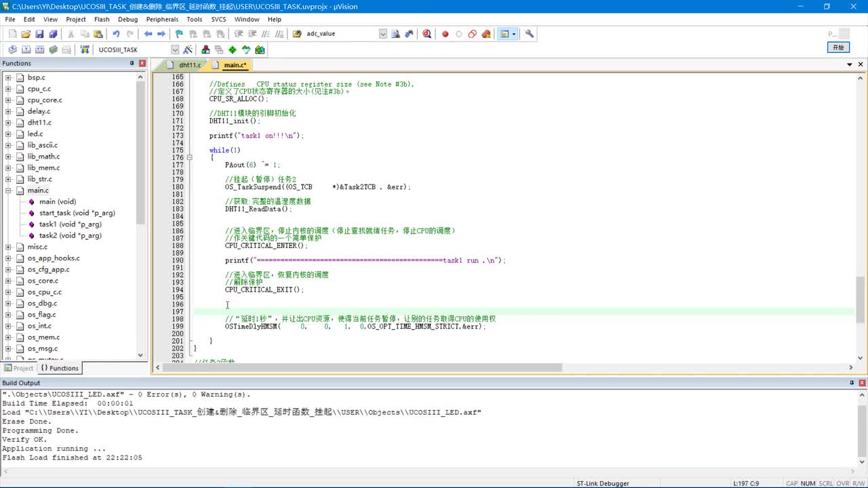Open the editor tab list dropdown arrow

[850, 64]
